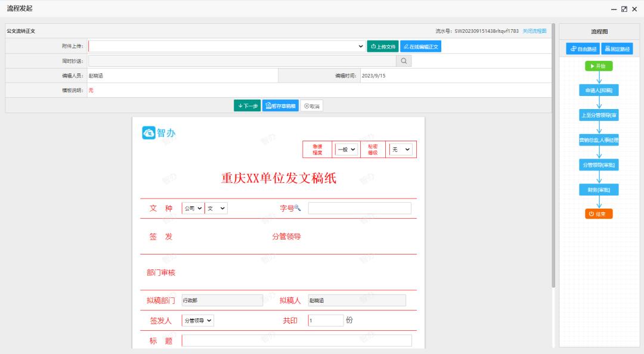The image size is (644, 354).
Task: Click the 关闭流程图 link
Action: pos(535,32)
